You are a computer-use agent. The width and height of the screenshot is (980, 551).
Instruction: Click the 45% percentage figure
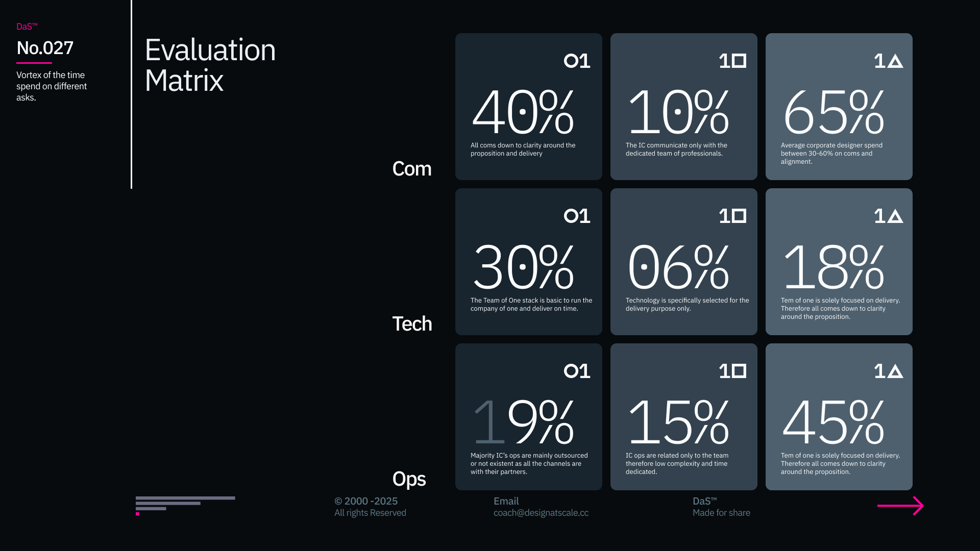833,422
